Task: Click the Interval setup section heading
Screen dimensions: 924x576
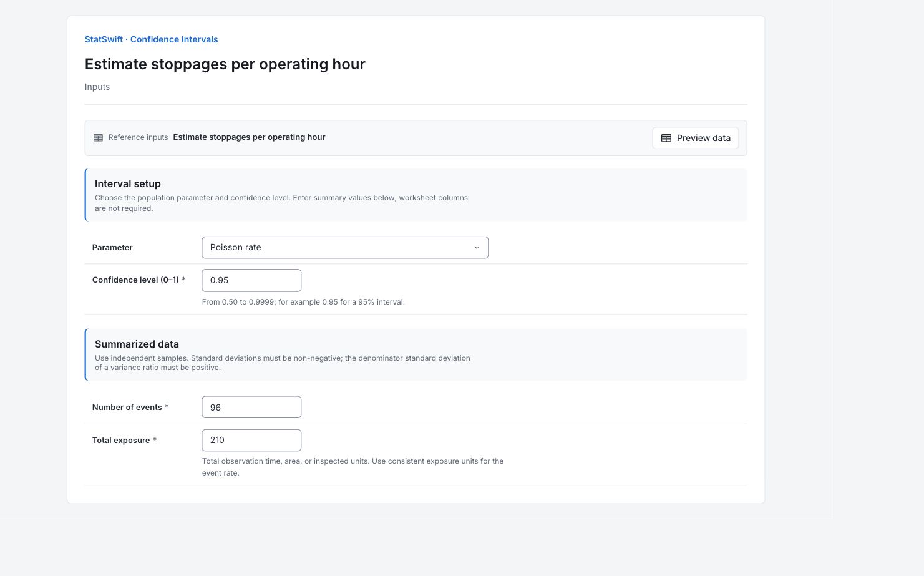Action: click(x=128, y=183)
